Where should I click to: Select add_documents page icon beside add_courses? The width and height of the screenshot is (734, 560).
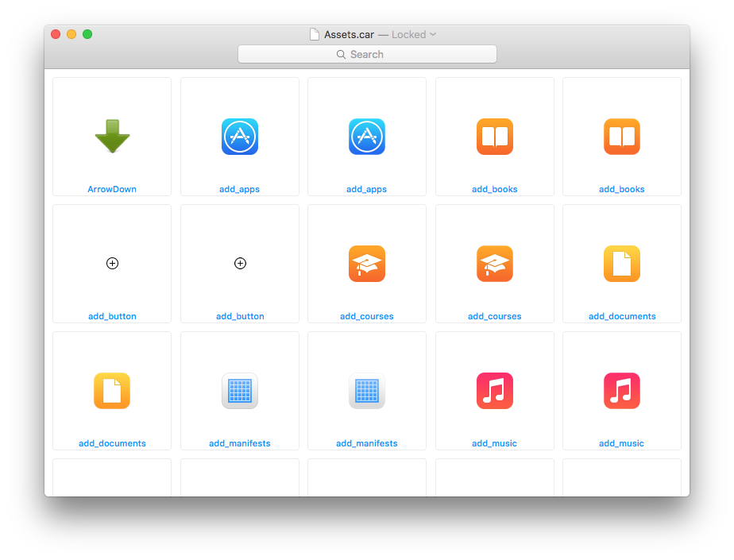[x=622, y=264]
